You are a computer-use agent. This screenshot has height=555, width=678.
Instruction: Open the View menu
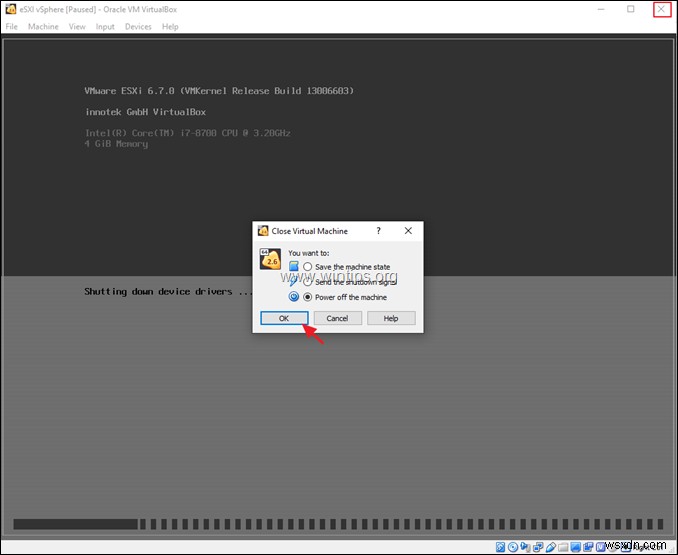coord(77,26)
